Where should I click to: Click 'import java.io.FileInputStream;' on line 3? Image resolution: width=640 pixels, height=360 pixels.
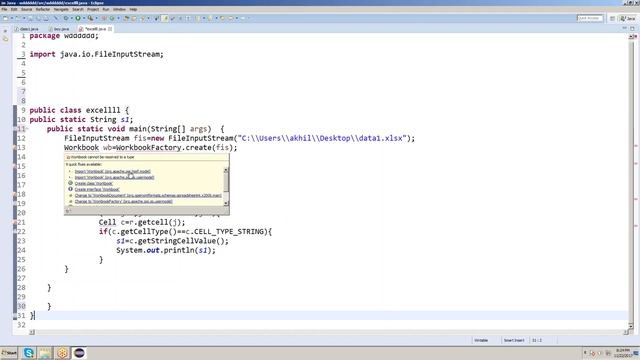96,54
